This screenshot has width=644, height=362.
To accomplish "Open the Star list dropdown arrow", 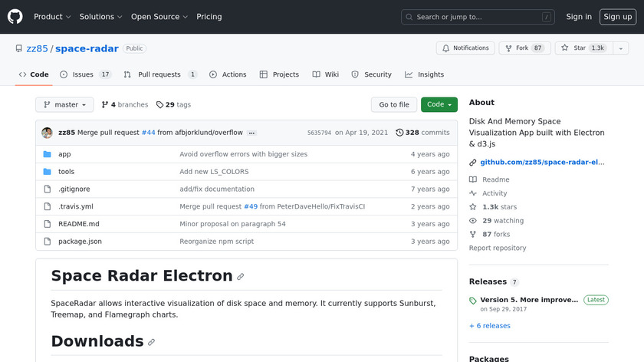I will pyautogui.click(x=619, y=48).
